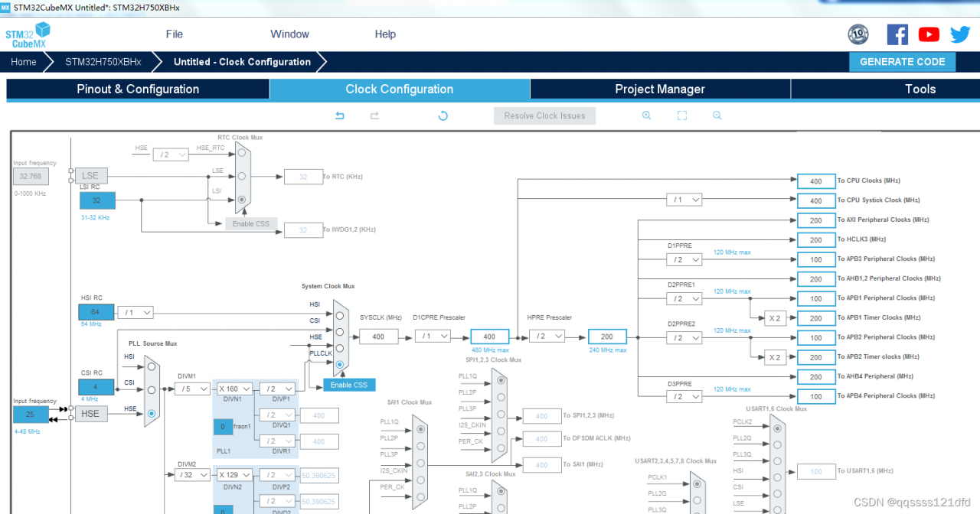Click the undo arrow icon
980x514 pixels.
point(340,115)
